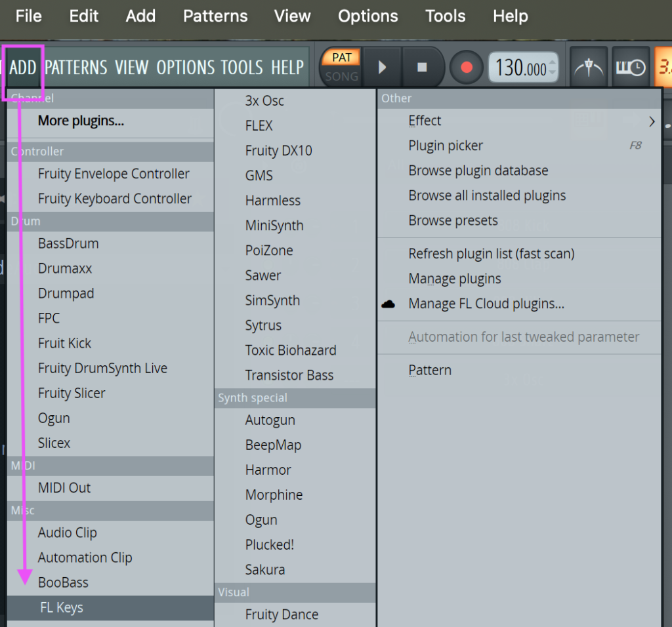Open the ADD menu in FL toolbar
The width and height of the screenshot is (672, 627).
point(23,68)
